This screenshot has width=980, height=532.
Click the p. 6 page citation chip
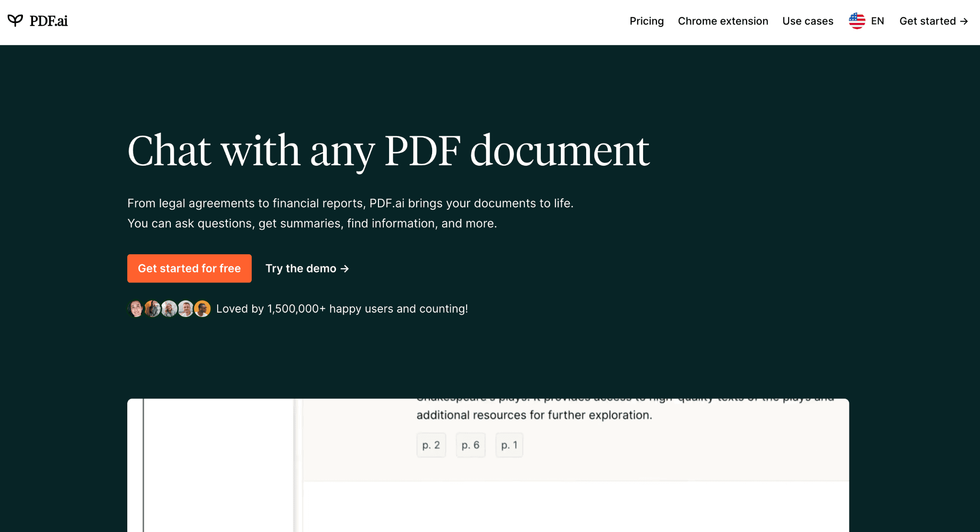coord(470,444)
